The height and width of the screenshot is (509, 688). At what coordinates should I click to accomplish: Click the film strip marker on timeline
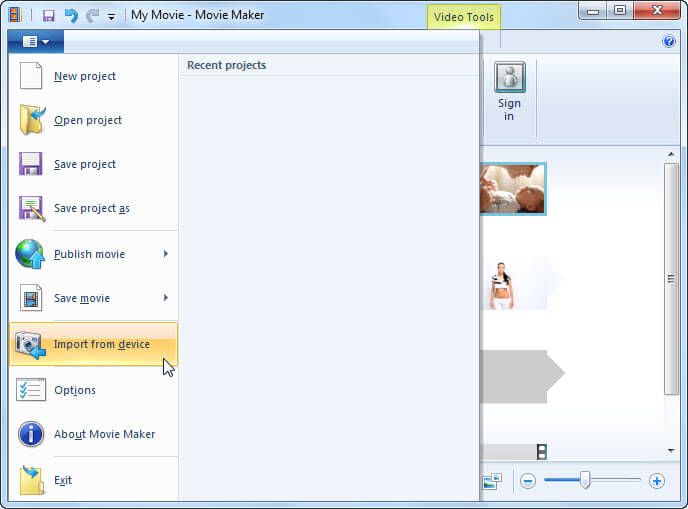542,452
